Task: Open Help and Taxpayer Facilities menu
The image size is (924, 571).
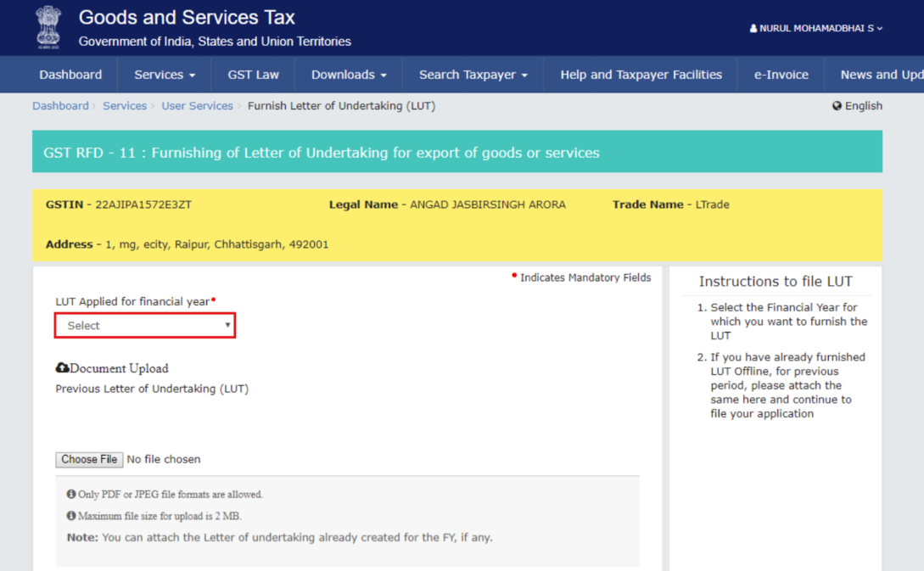Action: (x=641, y=75)
